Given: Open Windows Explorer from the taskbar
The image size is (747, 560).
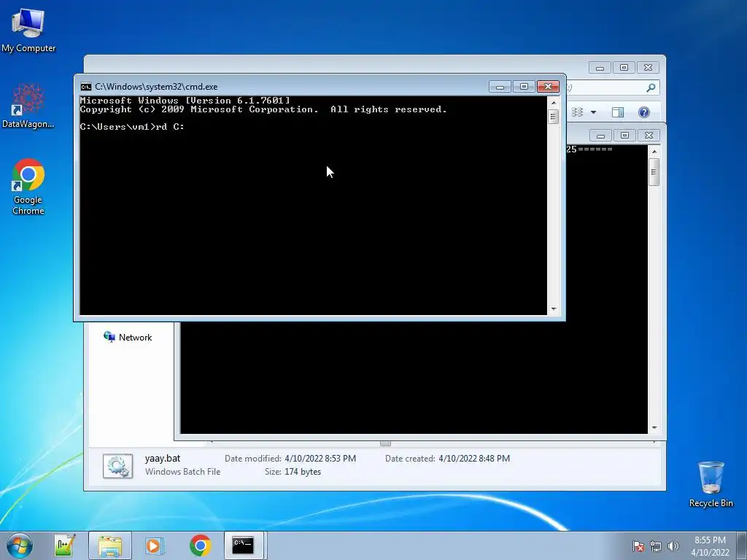Looking at the screenshot, I should (x=110, y=545).
